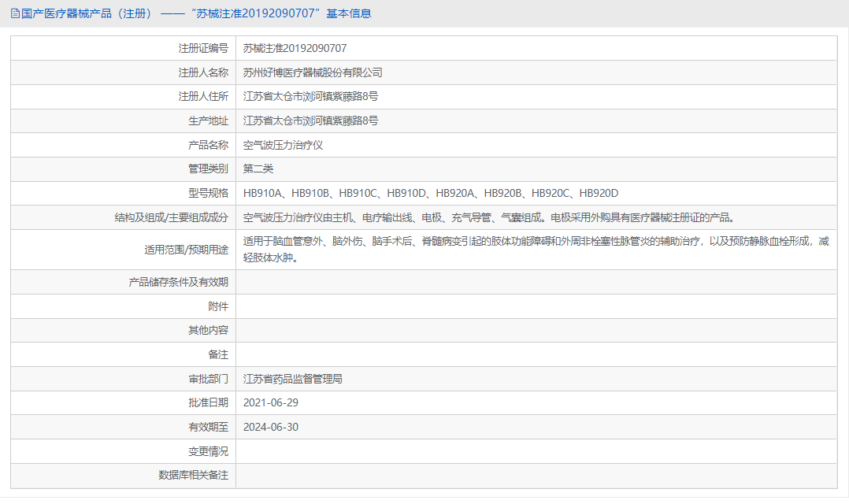The width and height of the screenshot is (849, 504).
Task: Select the '注册人住所' row label
Action: pos(203,96)
